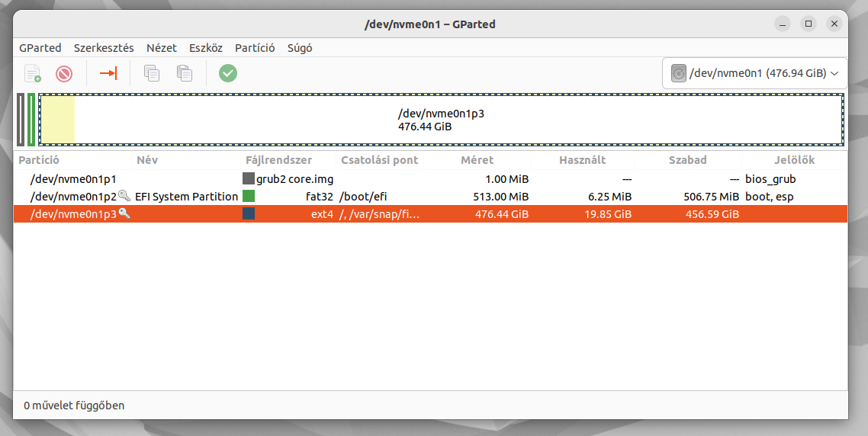868x436 pixels.
Task: Open the Nézet menu
Action: (x=162, y=47)
